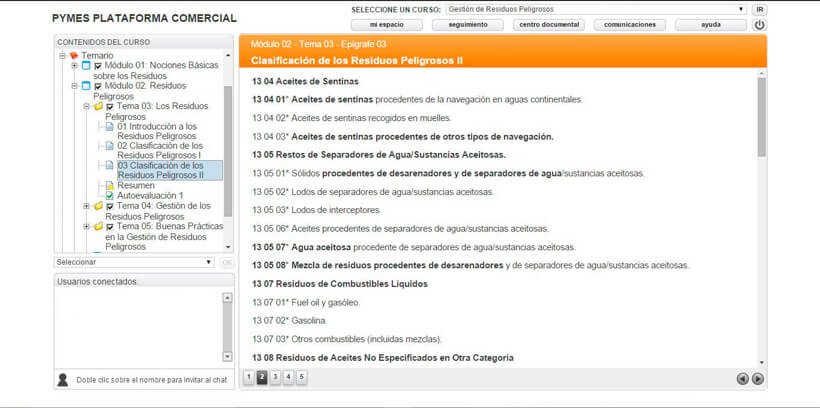
Task: Click document icon for 01 Introducción
Action: 109,127
